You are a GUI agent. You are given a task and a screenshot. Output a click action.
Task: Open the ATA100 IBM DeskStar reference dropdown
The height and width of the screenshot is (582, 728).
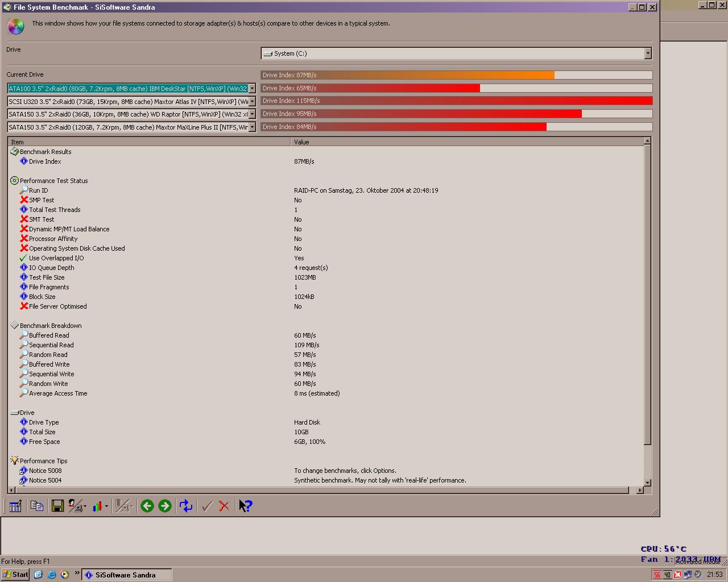[x=252, y=89]
